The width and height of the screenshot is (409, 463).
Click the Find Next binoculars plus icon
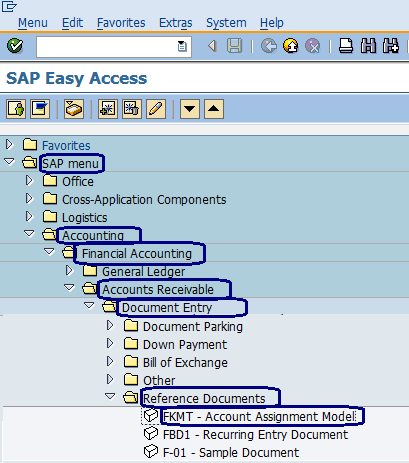tap(391, 46)
